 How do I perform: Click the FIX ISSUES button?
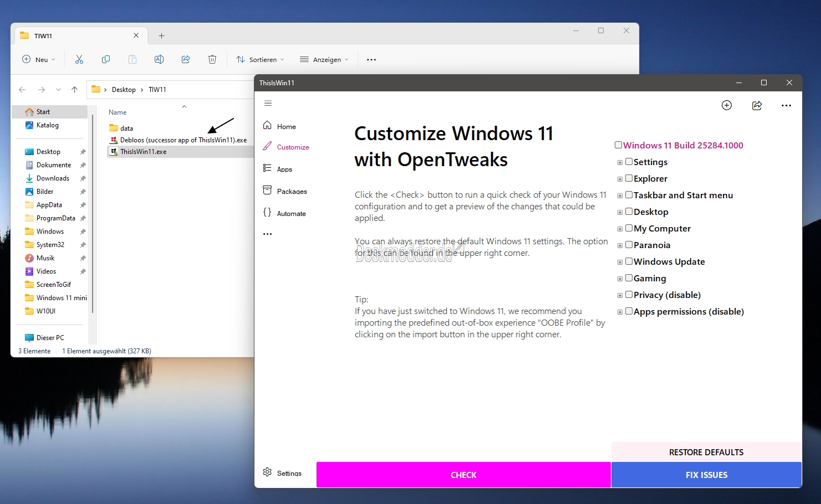tap(706, 475)
